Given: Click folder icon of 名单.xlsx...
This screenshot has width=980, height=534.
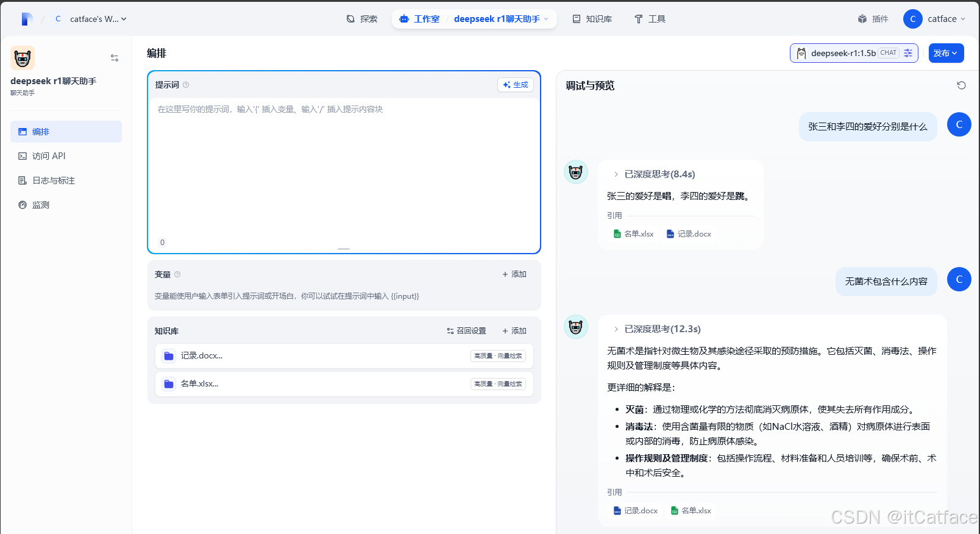Looking at the screenshot, I should click(x=169, y=384).
